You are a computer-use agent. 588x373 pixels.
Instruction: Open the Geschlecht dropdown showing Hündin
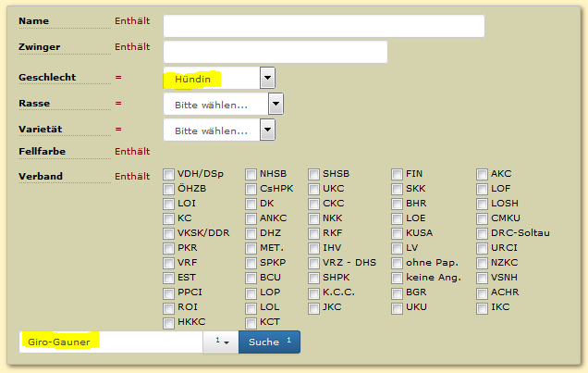coord(219,79)
